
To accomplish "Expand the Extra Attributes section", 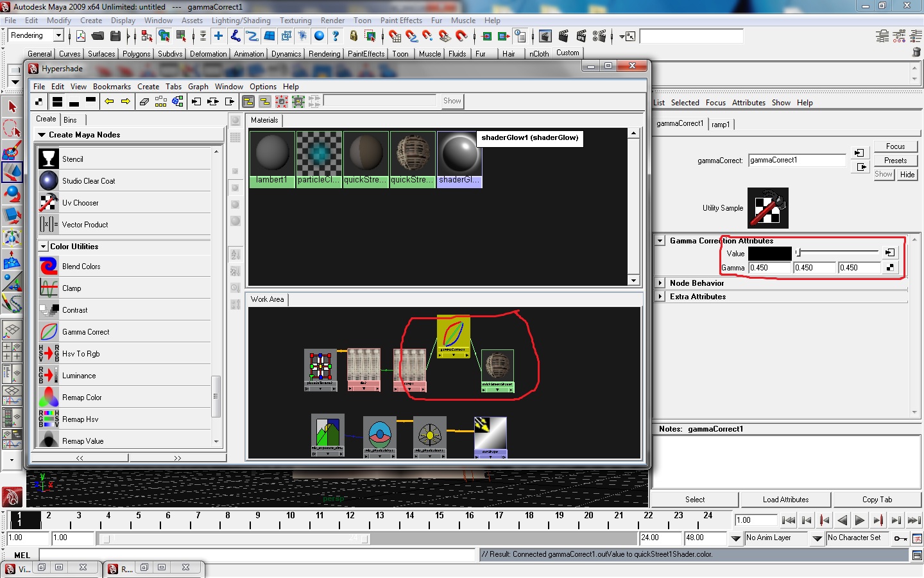I will tap(660, 297).
